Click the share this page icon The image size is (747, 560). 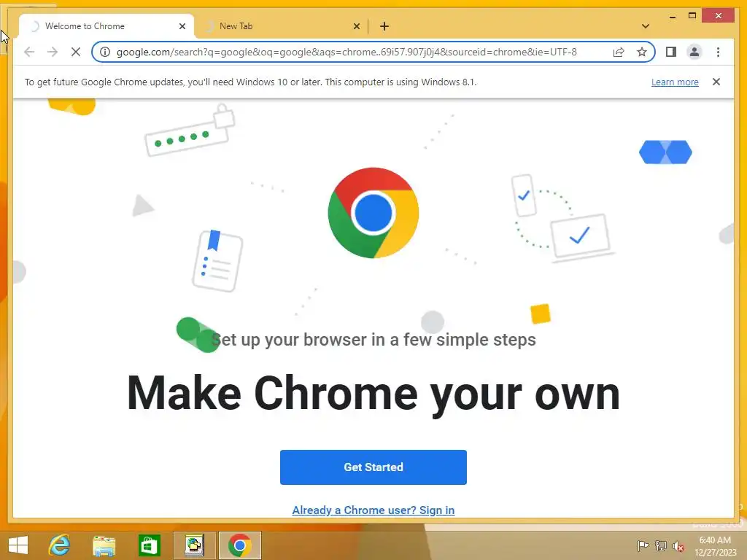pyautogui.click(x=619, y=52)
